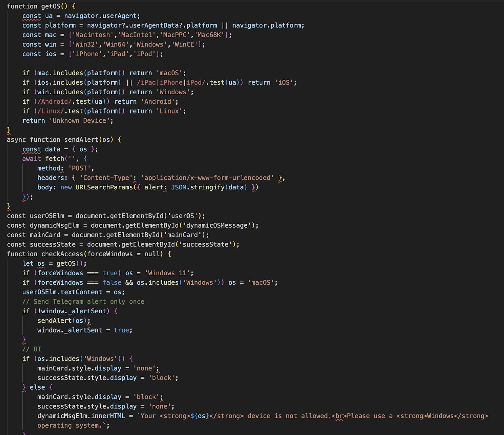
Task: Click the 'MacPPC' string in mac array
Action: [175, 35]
